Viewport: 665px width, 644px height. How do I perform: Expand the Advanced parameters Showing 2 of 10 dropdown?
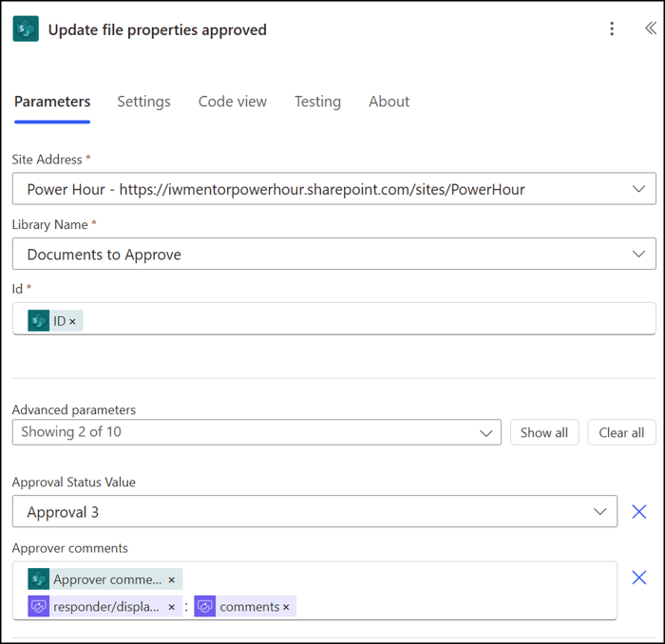click(x=256, y=432)
